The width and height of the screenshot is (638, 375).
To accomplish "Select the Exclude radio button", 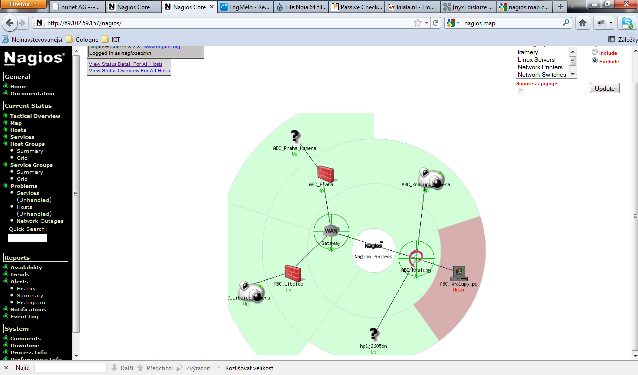I will (594, 61).
